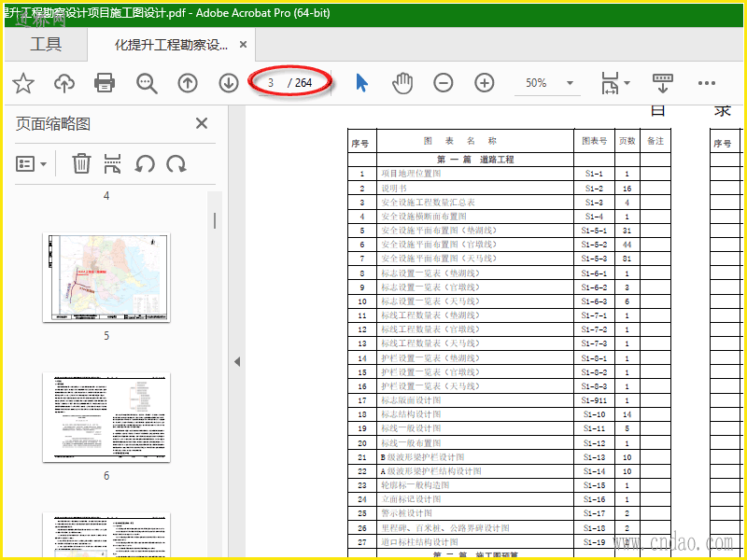The image size is (747, 560).
Task: Select page 6 text thumbnail
Action: coord(106,417)
